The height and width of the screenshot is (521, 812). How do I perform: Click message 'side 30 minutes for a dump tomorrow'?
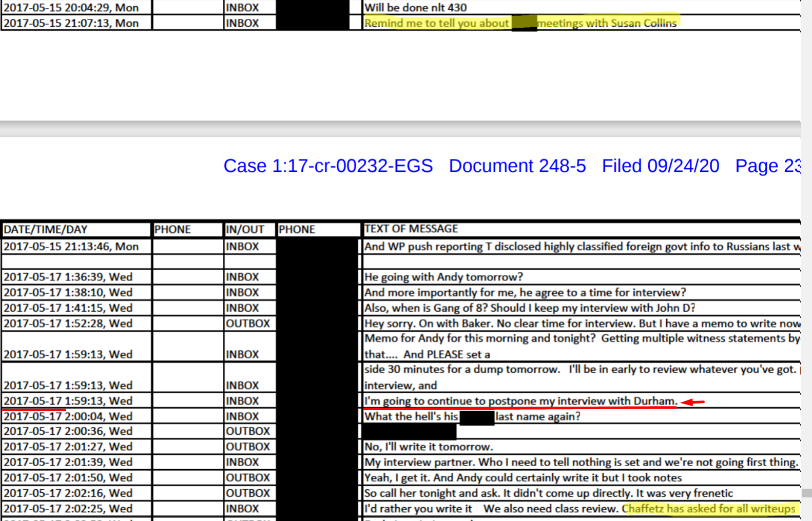click(x=582, y=377)
